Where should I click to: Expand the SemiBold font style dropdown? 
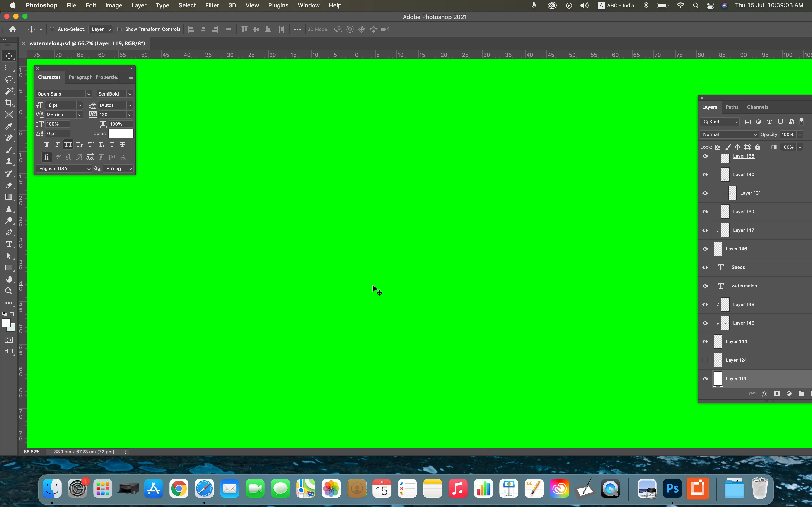(130, 94)
